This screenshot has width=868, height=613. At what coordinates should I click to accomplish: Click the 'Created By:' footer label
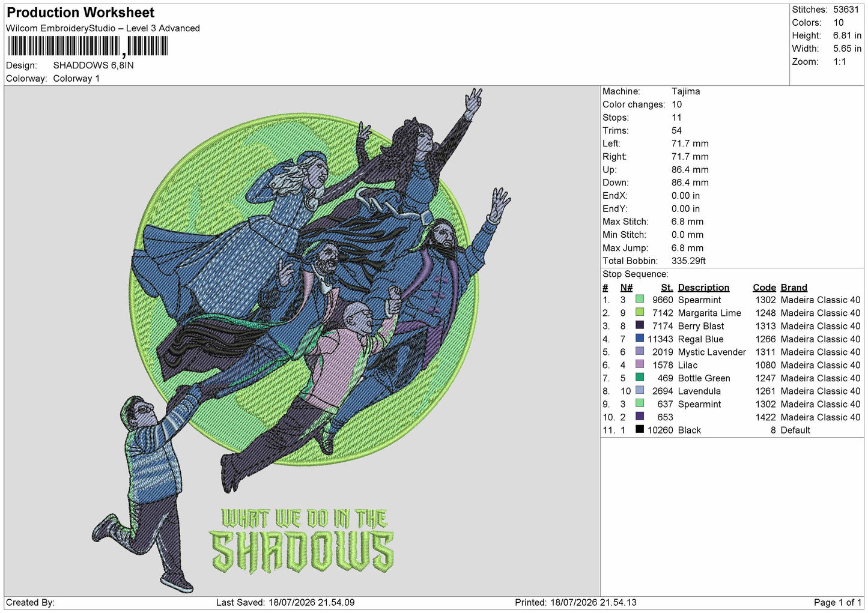point(30,603)
